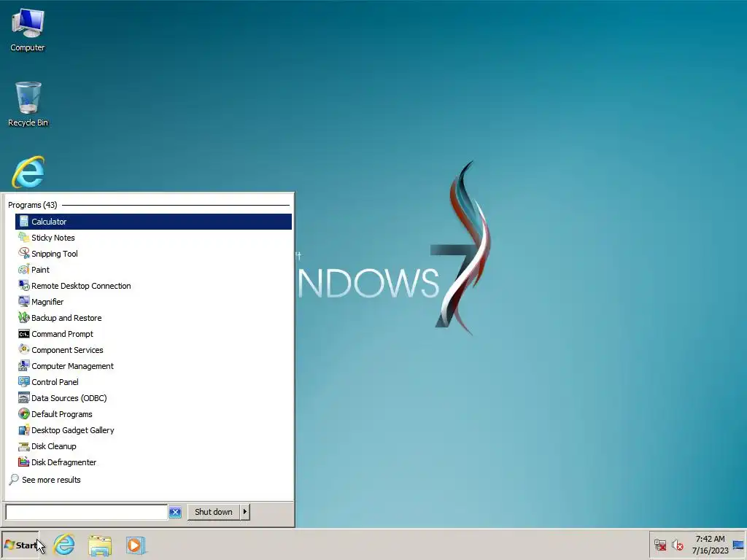Screen dimensions: 747x560
Task: Click the Start button
Action: pos(20,545)
